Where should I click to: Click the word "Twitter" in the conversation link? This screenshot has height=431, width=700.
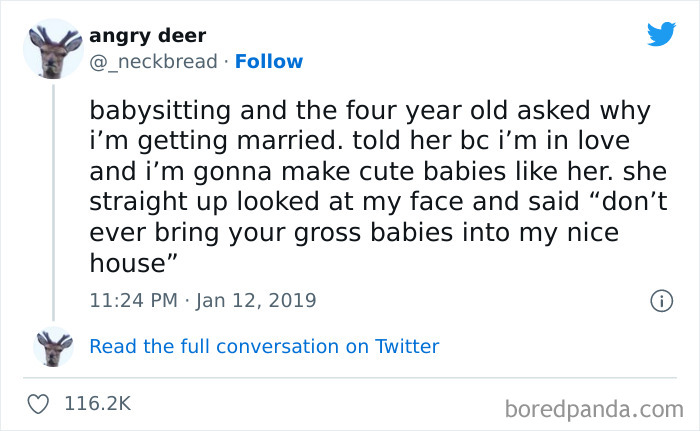(x=407, y=347)
